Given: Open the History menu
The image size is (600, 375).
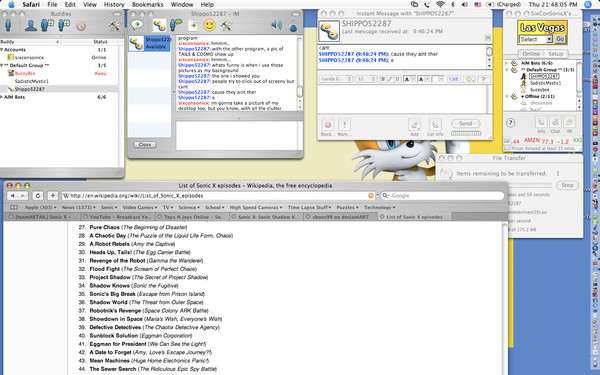Looking at the screenshot, I should (114, 5).
